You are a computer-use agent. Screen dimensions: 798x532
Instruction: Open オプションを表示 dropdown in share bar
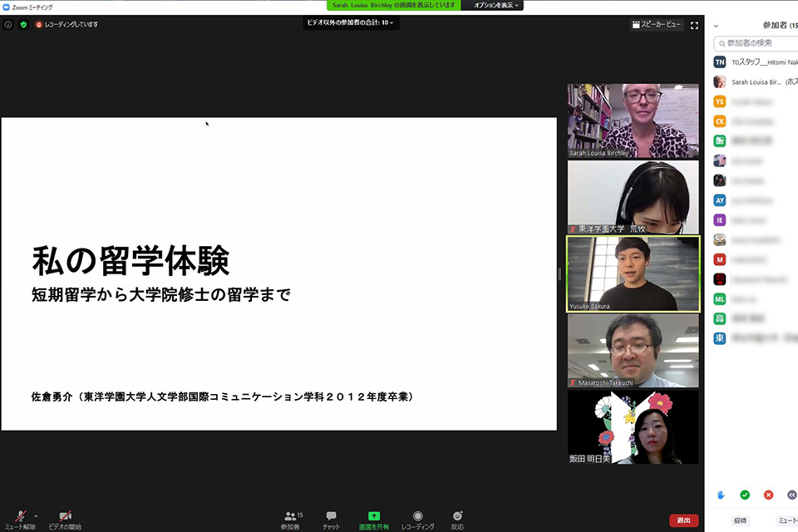(x=495, y=5)
